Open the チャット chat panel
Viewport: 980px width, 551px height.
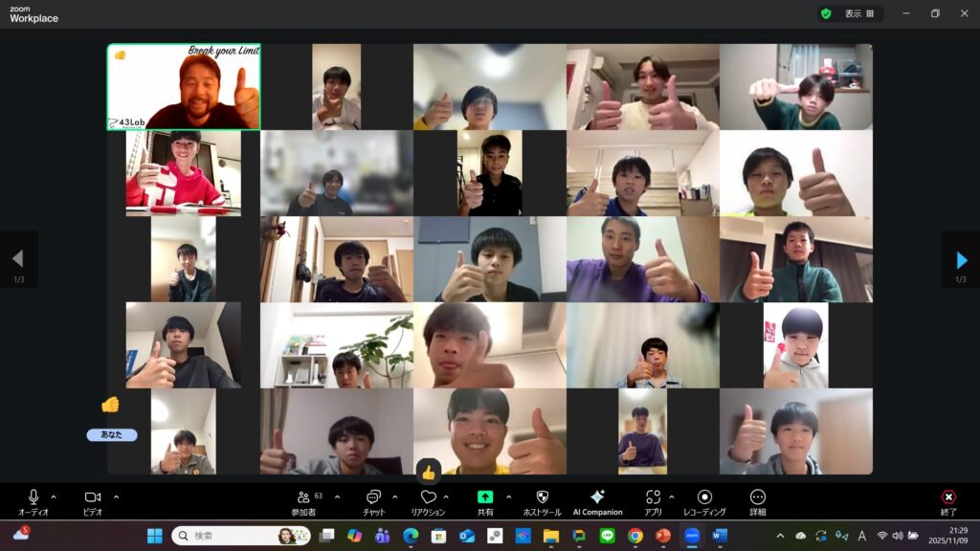click(372, 498)
